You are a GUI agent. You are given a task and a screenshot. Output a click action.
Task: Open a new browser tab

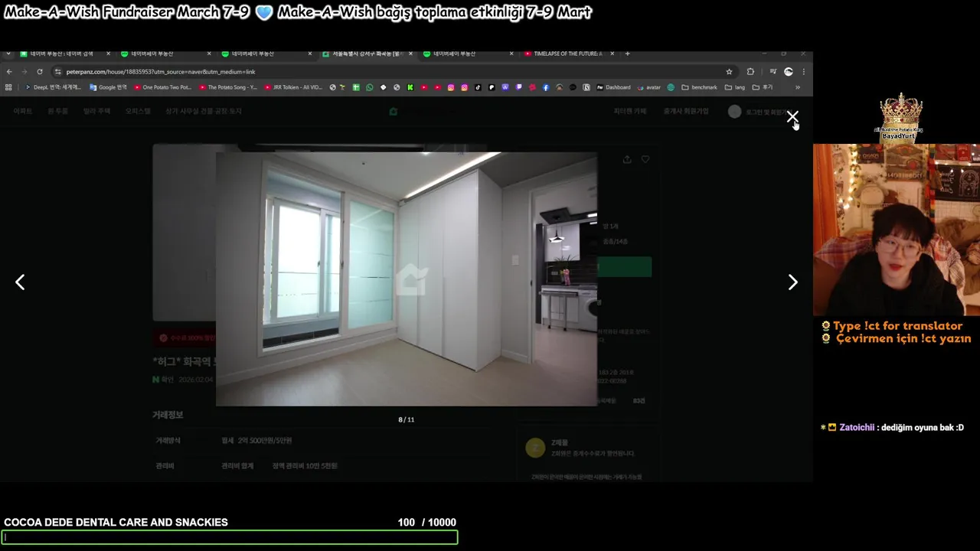pos(627,54)
